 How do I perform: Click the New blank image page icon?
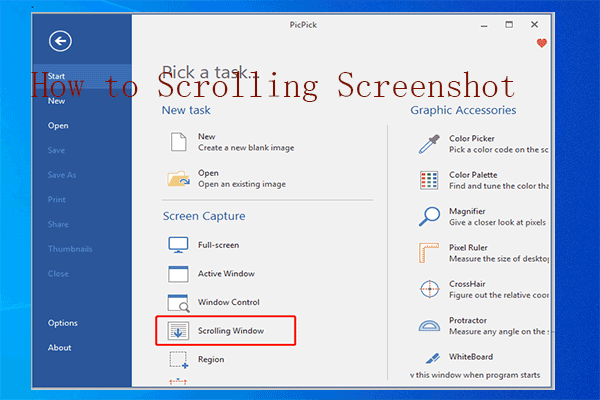pyautogui.click(x=178, y=142)
